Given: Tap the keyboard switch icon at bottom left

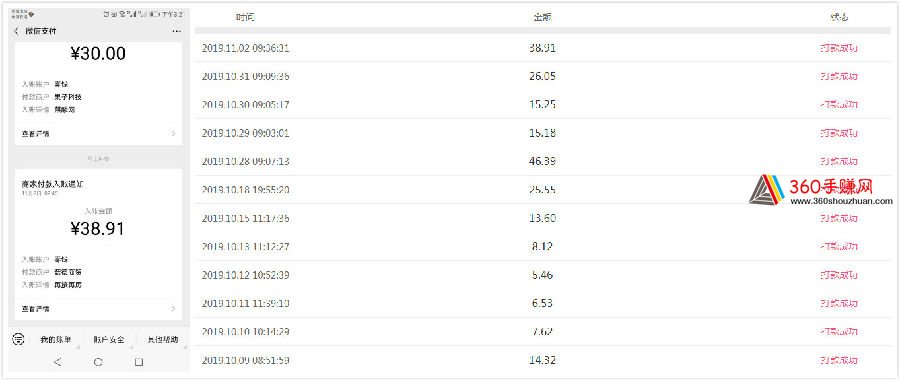Looking at the screenshot, I should coord(18,339).
